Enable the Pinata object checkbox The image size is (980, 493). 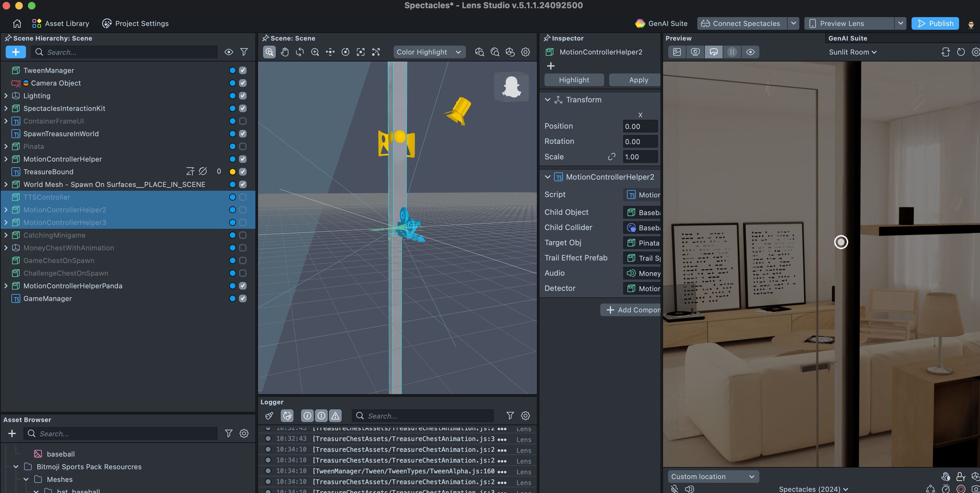243,146
